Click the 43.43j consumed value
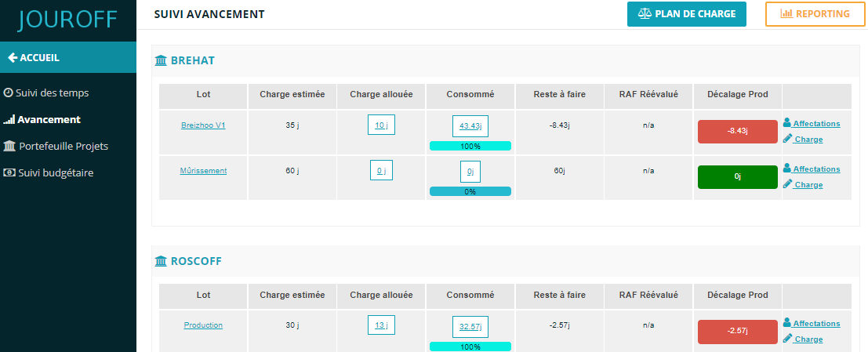 [x=470, y=126]
